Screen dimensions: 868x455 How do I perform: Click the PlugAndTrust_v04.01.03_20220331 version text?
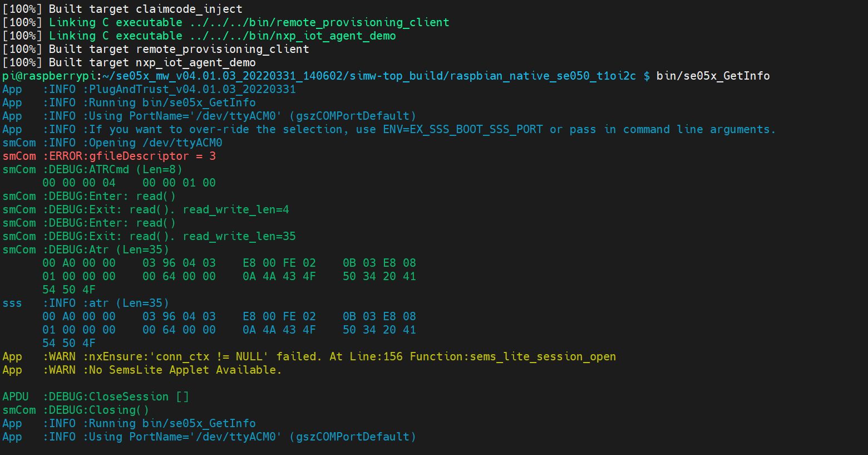(x=192, y=89)
